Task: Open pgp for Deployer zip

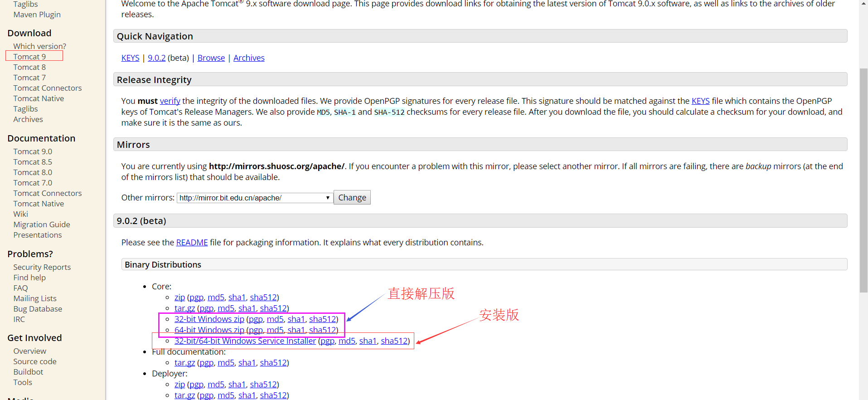Action: tap(197, 385)
